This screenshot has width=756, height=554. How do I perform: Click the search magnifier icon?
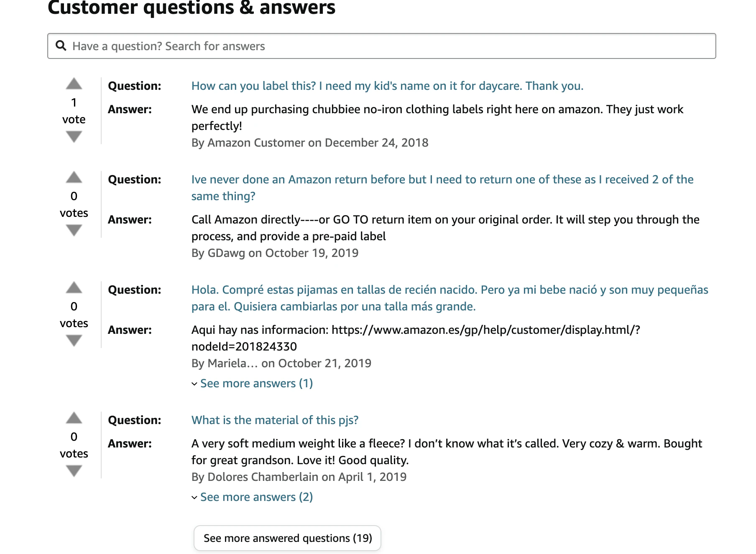click(61, 46)
